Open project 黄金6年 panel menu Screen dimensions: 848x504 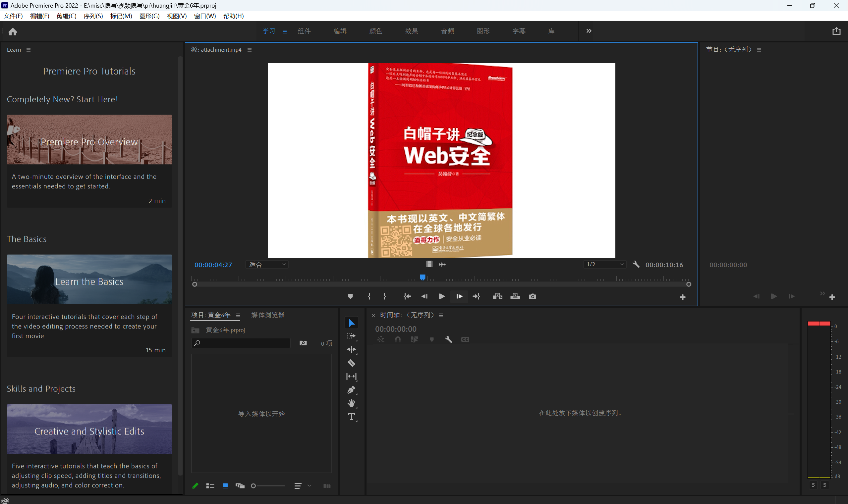pos(238,315)
